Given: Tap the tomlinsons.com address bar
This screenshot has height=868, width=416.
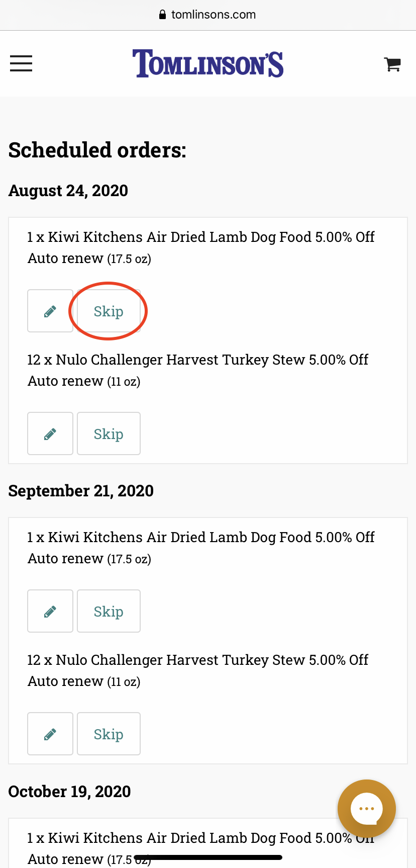Looking at the screenshot, I should point(213,15).
